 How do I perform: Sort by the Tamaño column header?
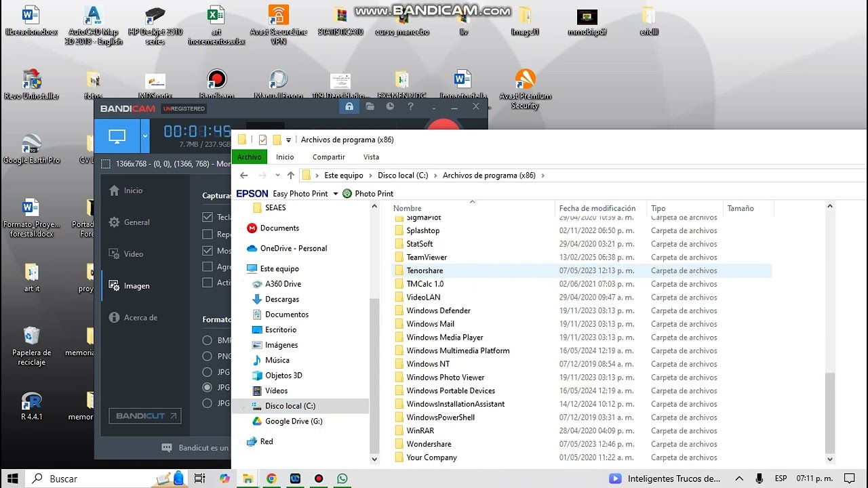[749, 208]
